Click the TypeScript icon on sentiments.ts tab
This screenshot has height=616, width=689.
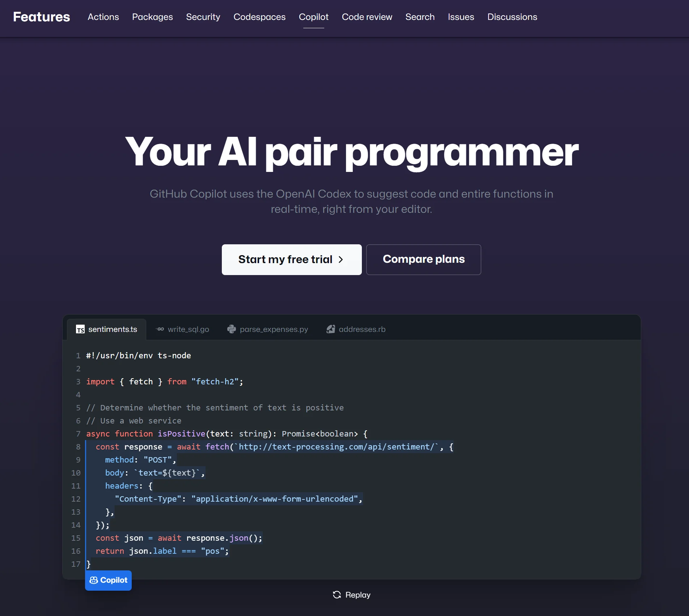point(80,329)
